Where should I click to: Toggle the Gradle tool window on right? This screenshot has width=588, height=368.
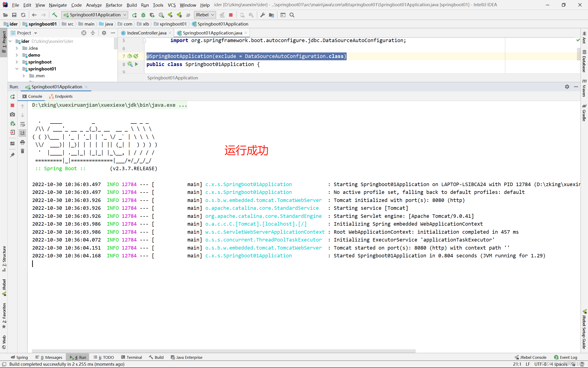584,112
